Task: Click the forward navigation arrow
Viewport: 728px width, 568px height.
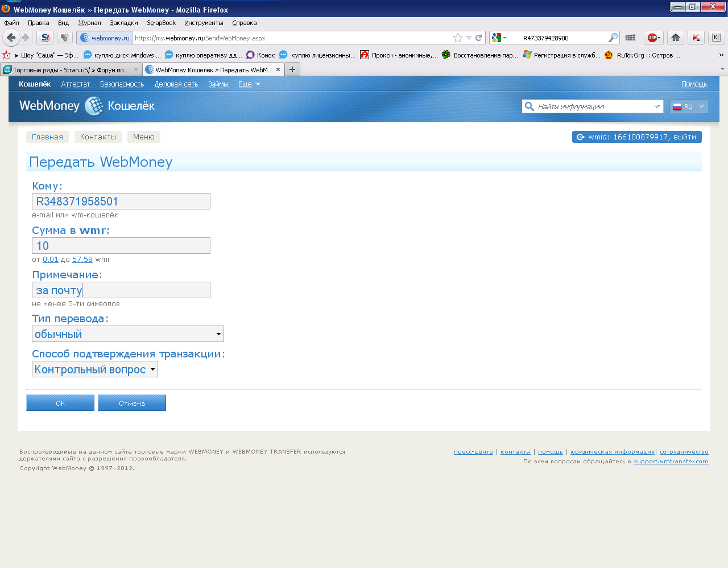Action: (26, 38)
